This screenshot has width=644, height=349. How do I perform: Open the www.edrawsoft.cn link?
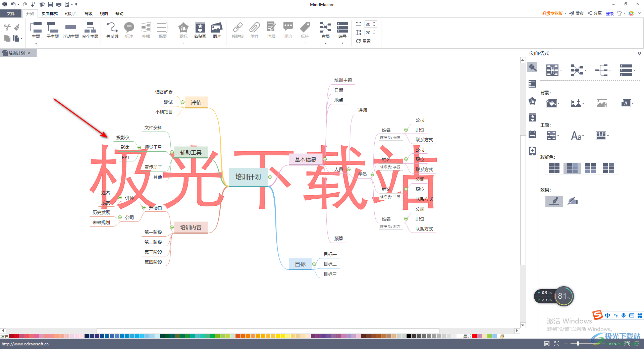click(25, 344)
